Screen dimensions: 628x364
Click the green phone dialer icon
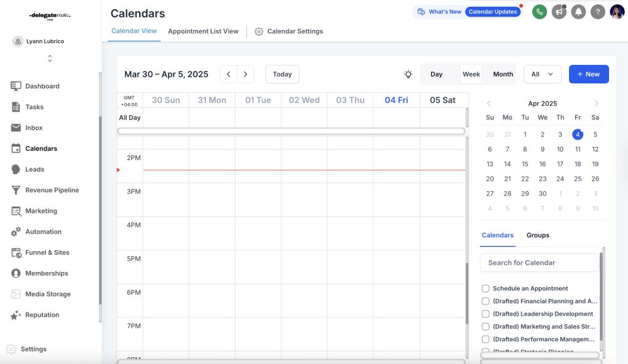[x=539, y=12]
